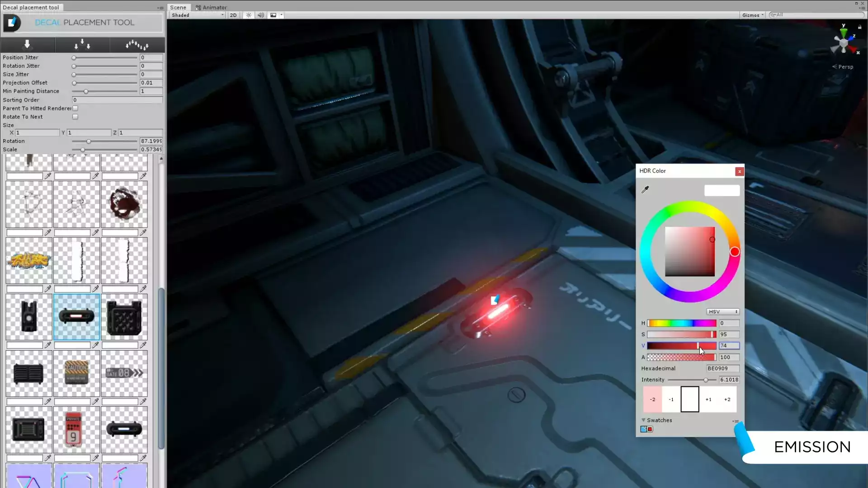Click the scene orientation gizmo
Viewport: 868px width, 488px height.
pyautogui.click(x=844, y=42)
